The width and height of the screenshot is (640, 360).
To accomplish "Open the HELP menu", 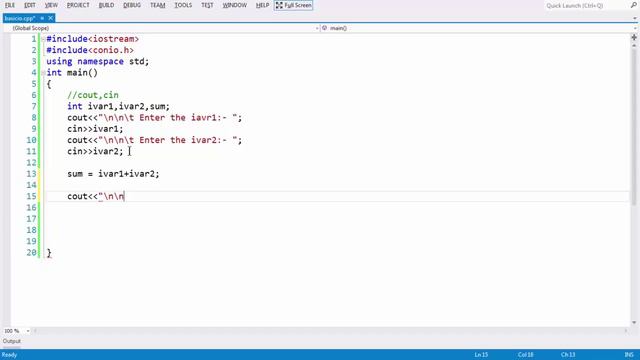I will point(262,5).
